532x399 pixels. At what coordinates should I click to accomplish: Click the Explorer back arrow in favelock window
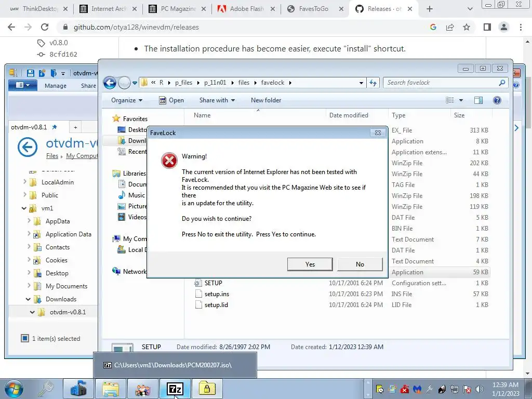[x=110, y=83]
